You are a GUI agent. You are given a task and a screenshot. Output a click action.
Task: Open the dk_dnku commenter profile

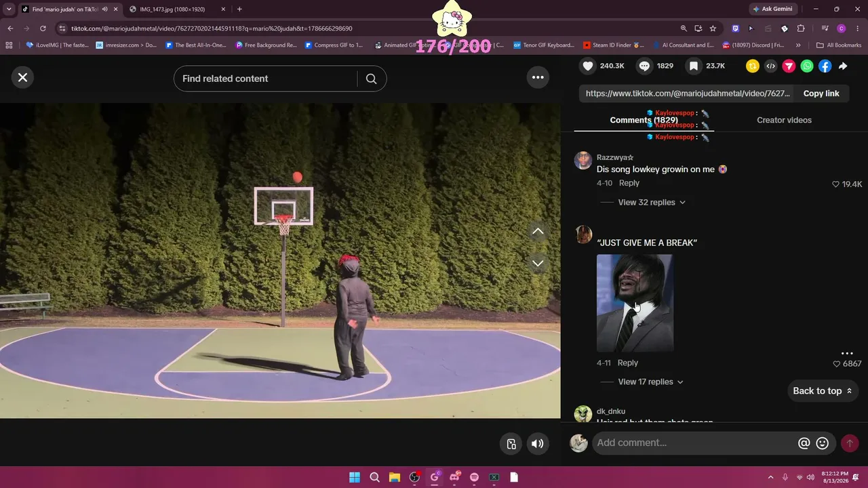pyautogui.click(x=611, y=411)
